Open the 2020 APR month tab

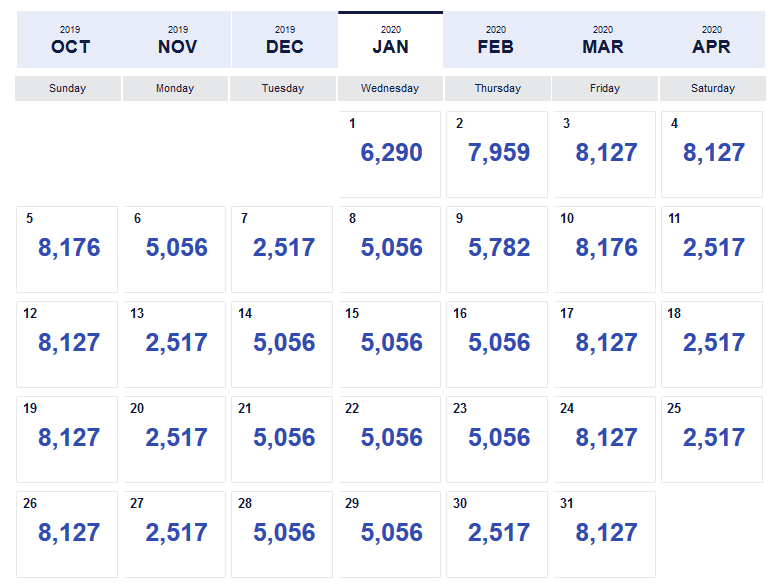click(711, 40)
